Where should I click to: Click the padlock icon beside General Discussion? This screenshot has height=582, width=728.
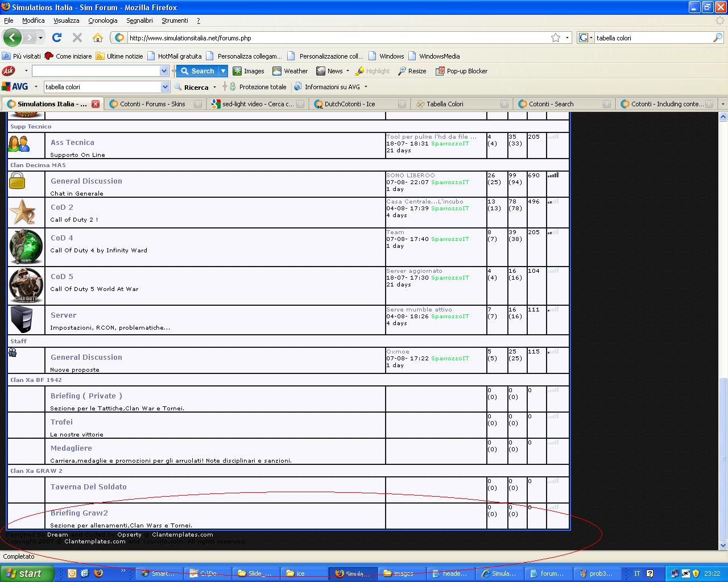[17, 181]
